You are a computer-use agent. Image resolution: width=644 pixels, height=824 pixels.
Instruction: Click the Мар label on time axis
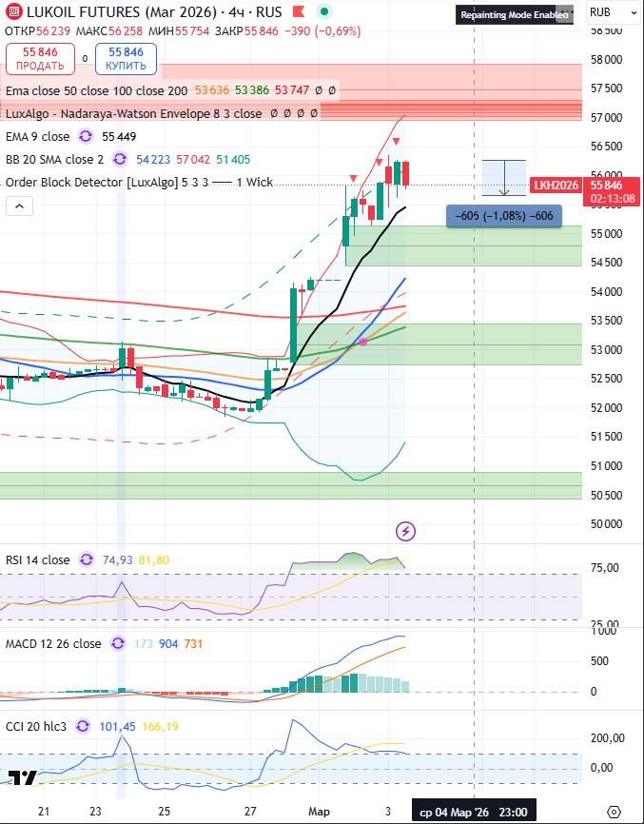(x=319, y=812)
